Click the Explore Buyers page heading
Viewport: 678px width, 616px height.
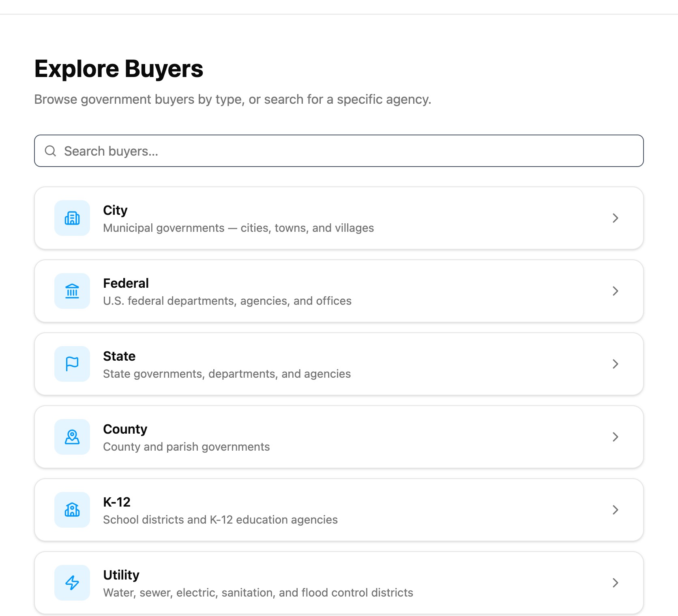[119, 69]
